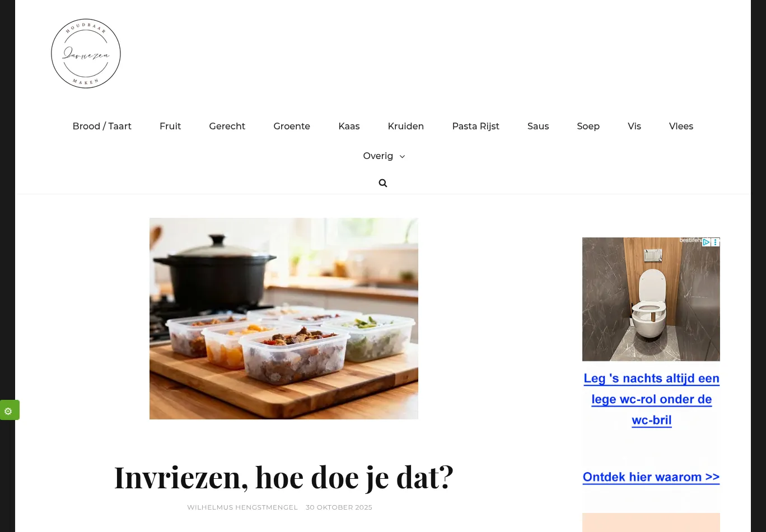Image resolution: width=766 pixels, height=532 pixels.
Task: Go to the Brood / Taart category
Action: [102, 126]
